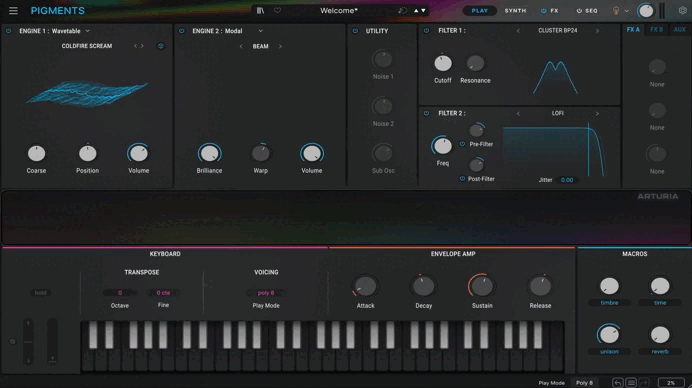Click the Welcome preset name

[x=338, y=11]
